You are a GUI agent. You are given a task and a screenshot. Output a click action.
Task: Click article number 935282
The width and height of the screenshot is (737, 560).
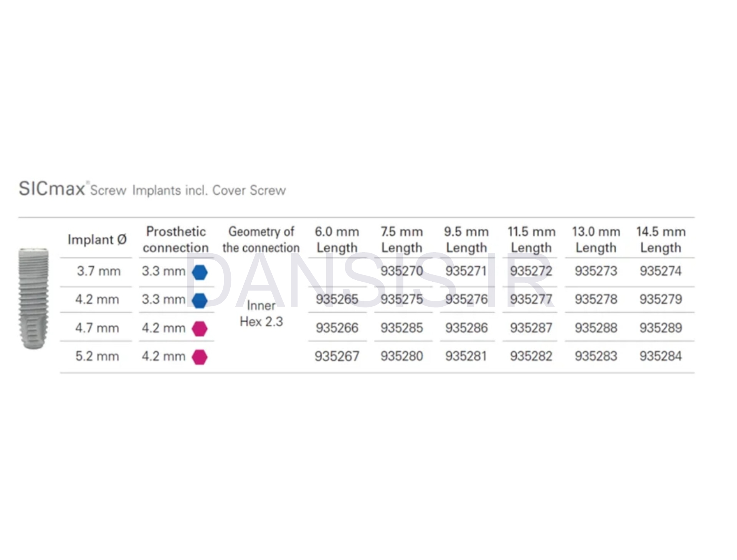tap(531, 356)
